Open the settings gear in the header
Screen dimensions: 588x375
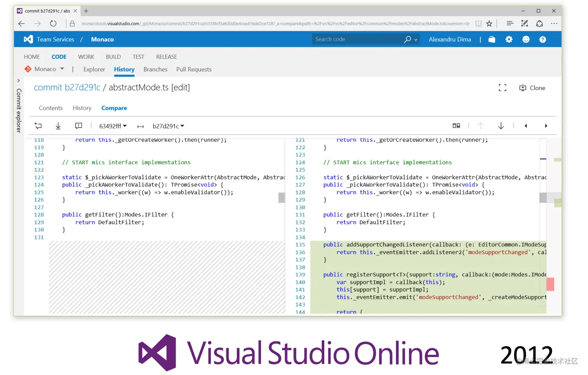click(x=509, y=39)
